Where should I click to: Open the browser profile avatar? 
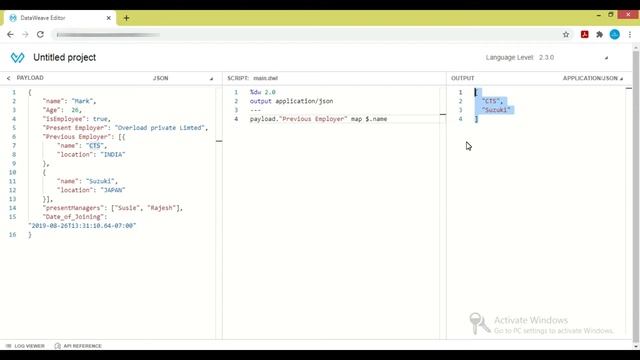pyautogui.click(x=615, y=35)
